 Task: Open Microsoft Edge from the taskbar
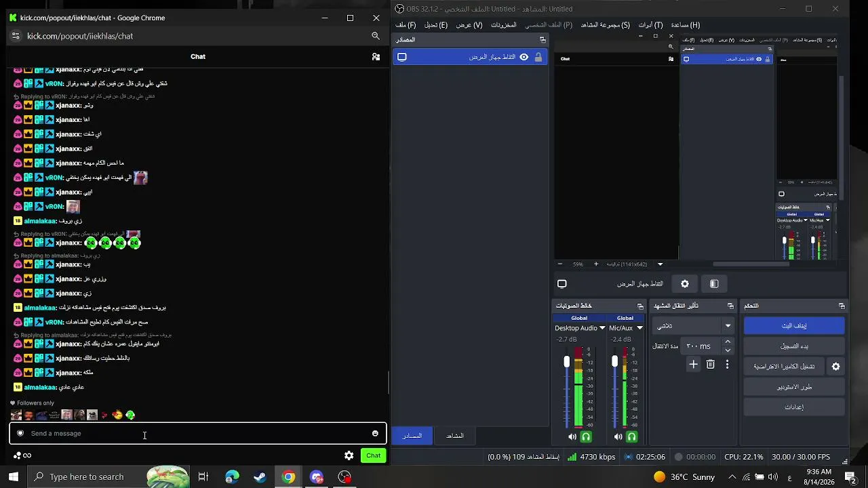(232, 477)
